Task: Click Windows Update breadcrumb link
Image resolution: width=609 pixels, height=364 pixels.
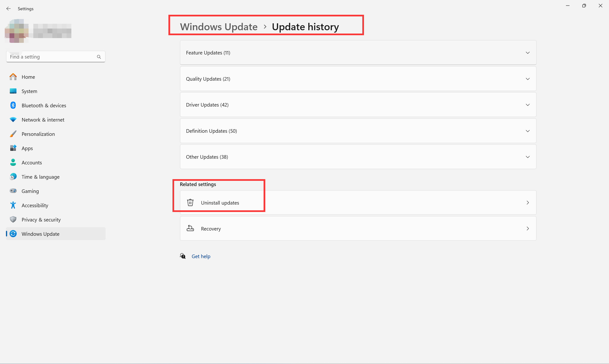Action: click(219, 26)
